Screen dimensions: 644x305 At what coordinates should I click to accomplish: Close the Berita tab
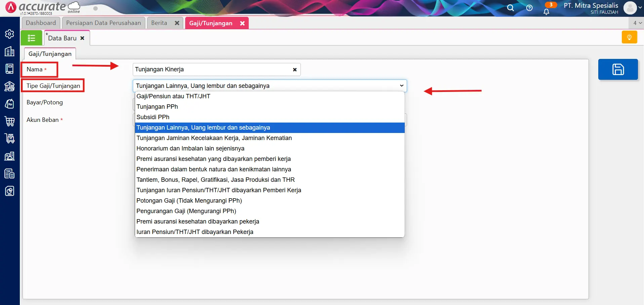177,23
